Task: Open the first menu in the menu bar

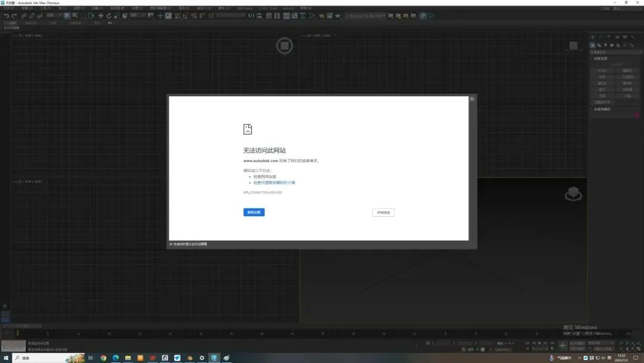Action: pos(9,8)
